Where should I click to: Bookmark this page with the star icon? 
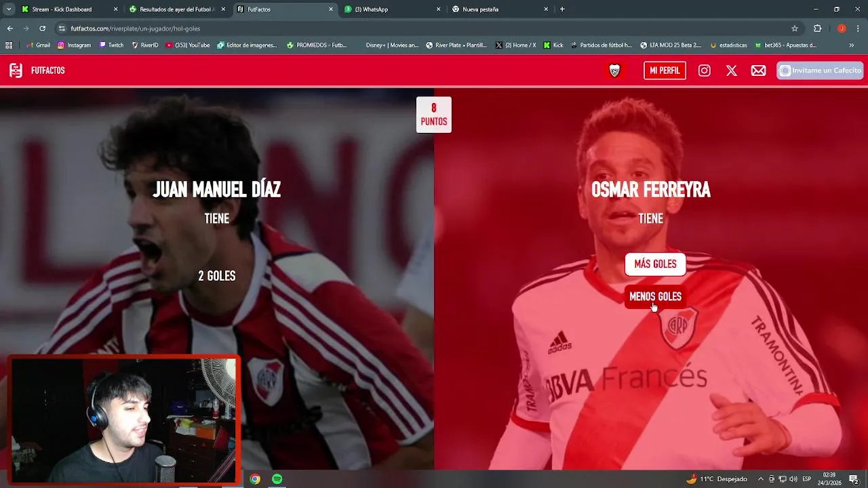click(x=795, y=28)
